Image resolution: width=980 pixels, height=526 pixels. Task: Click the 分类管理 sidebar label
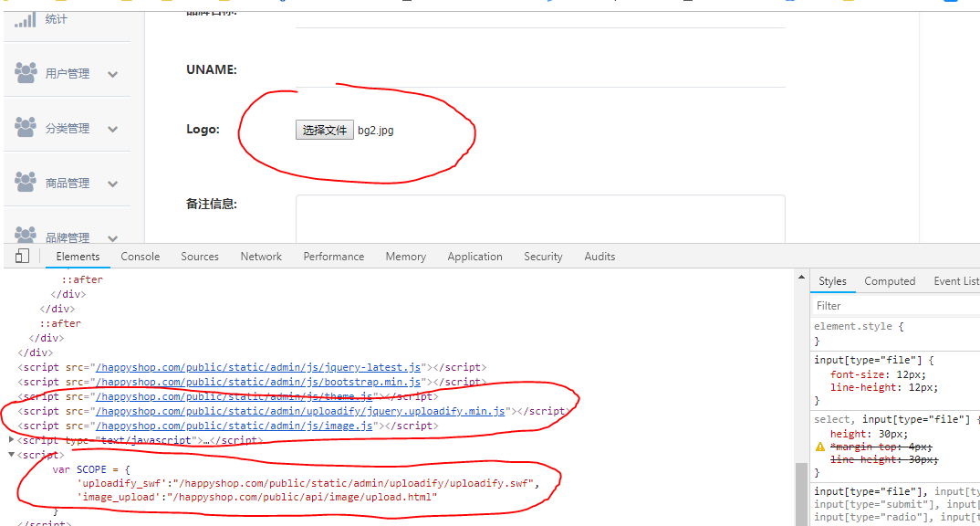point(68,128)
